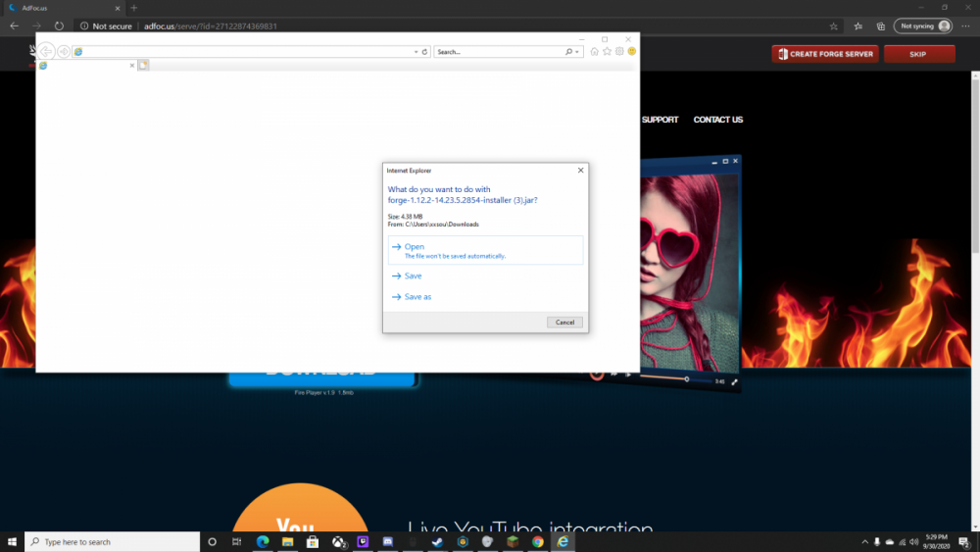Click the Edge Not syncing profile button
Viewport: 980px width, 552px height.
point(925,26)
